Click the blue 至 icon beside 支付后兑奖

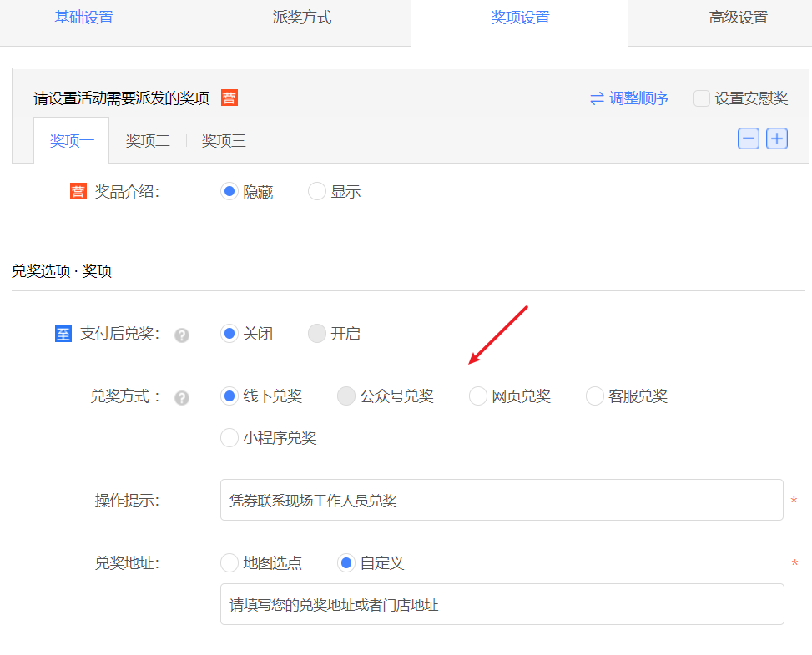pos(63,333)
